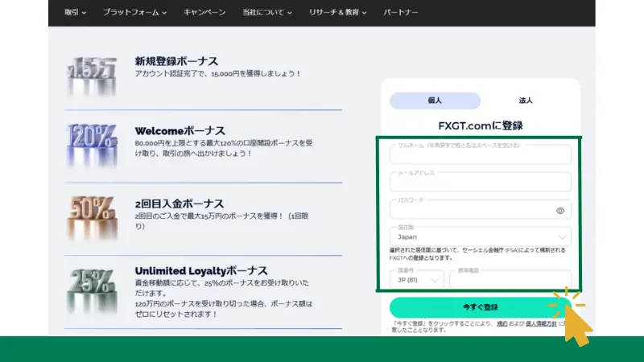Image resolution: width=644 pixels, height=362 pixels.
Task: Click the 新規登録ボーナス heading
Action: click(176, 61)
